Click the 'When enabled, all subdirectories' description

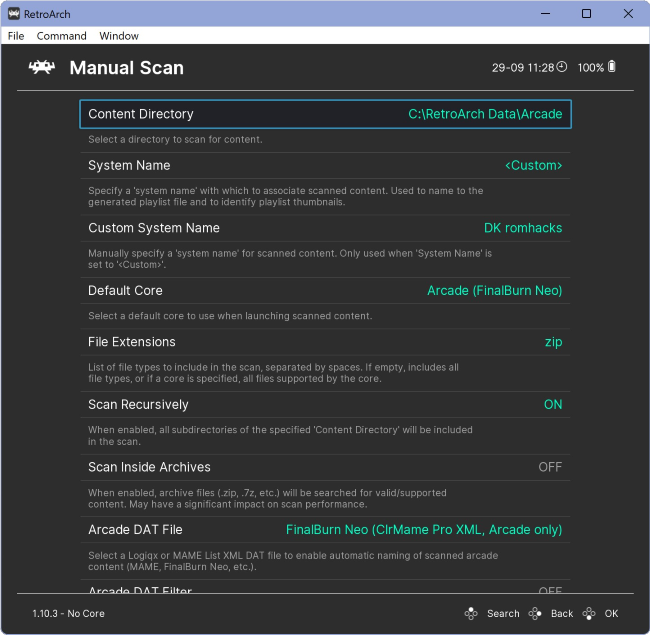[280, 436]
